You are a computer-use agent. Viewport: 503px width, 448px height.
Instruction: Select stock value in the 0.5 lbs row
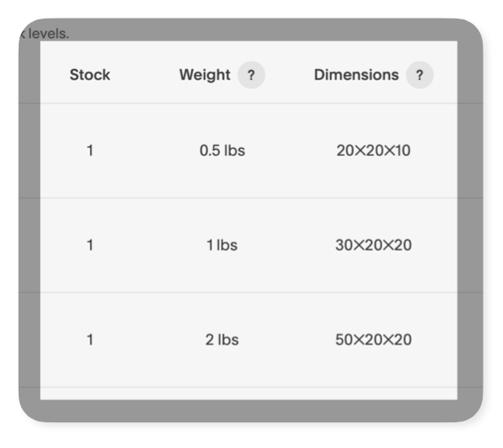90,151
